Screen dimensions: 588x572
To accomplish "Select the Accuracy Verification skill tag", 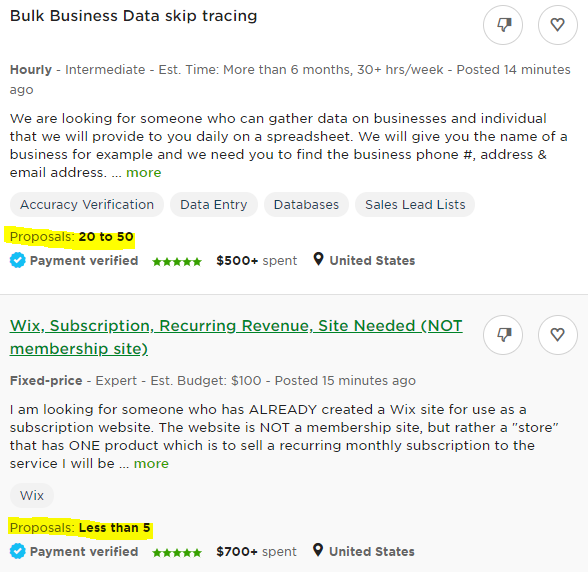I will 87,204.
